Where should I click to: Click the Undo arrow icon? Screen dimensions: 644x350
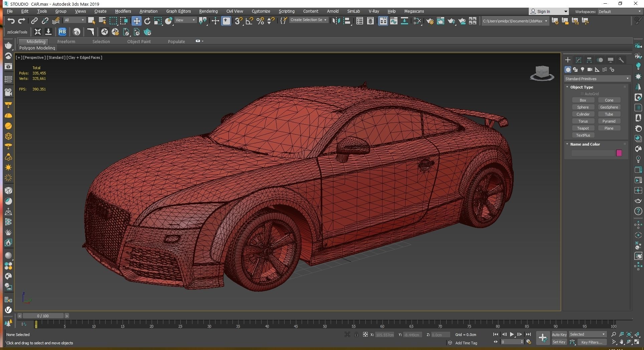(x=11, y=21)
